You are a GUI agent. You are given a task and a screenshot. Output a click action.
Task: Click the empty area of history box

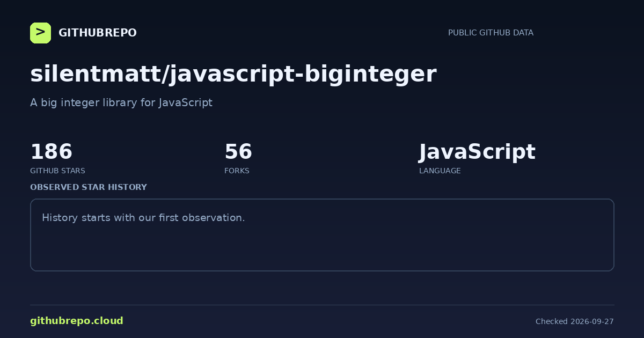click(322, 249)
